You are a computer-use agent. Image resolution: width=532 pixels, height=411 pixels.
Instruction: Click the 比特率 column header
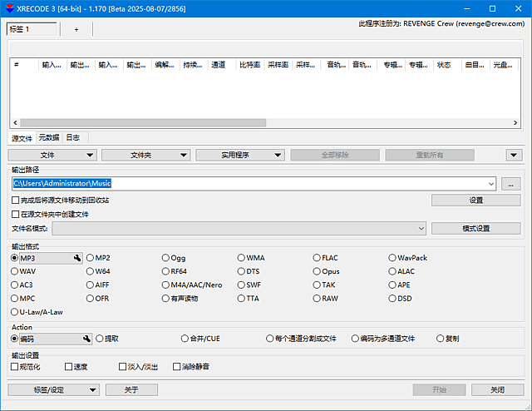point(249,65)
